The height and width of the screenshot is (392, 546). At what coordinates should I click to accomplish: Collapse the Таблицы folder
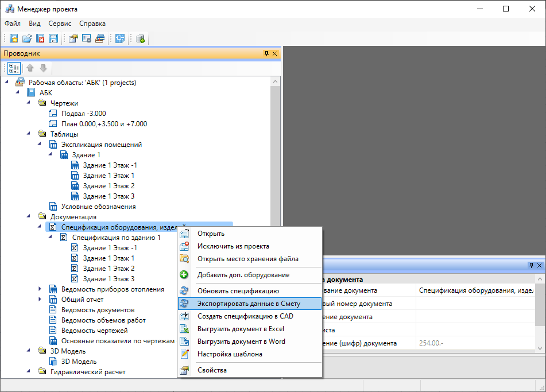tap(29, 134)
